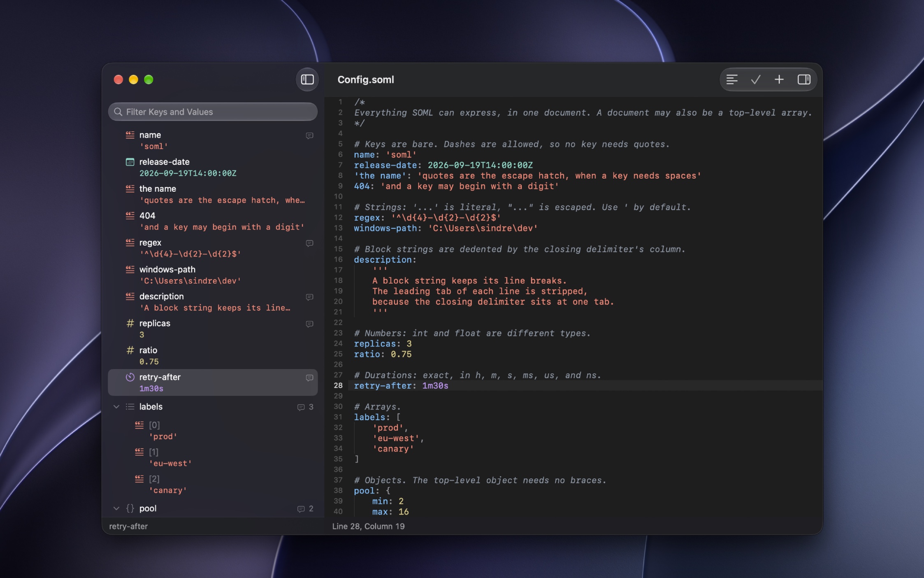The width and height of the screenshot is (924, 578).
Task: Click the list icon beside labels
Action: pos(130,407)
